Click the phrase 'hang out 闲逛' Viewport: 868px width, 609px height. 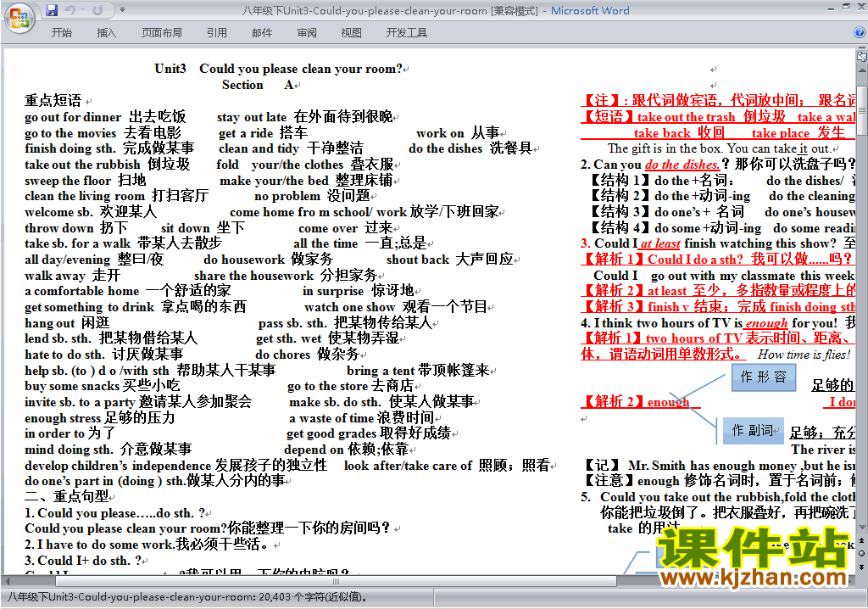point(67,323)
